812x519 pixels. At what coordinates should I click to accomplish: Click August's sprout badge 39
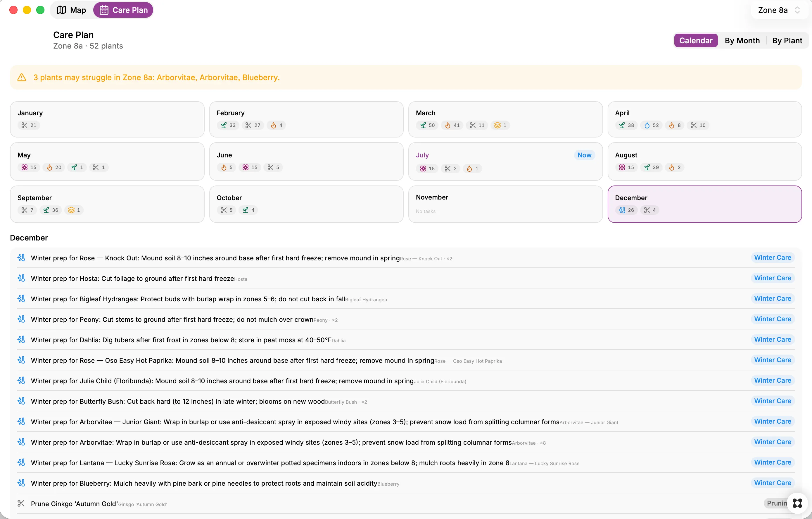tap(652, 167)
